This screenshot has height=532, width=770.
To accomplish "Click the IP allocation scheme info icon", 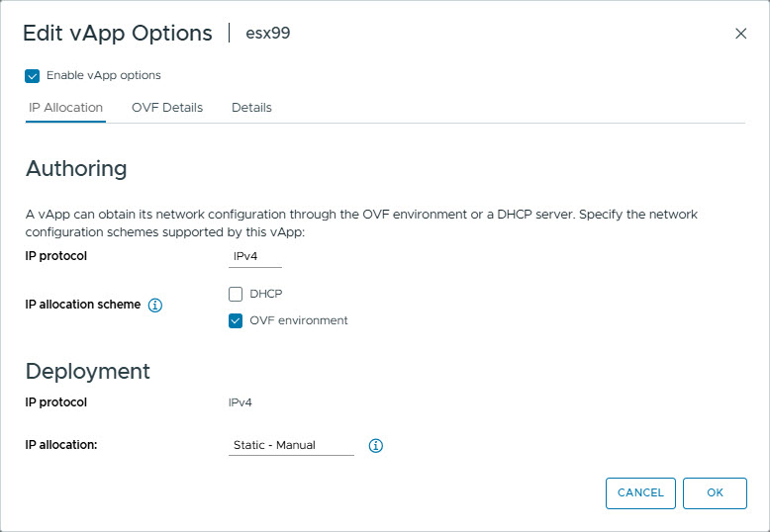I will point(155,305).
